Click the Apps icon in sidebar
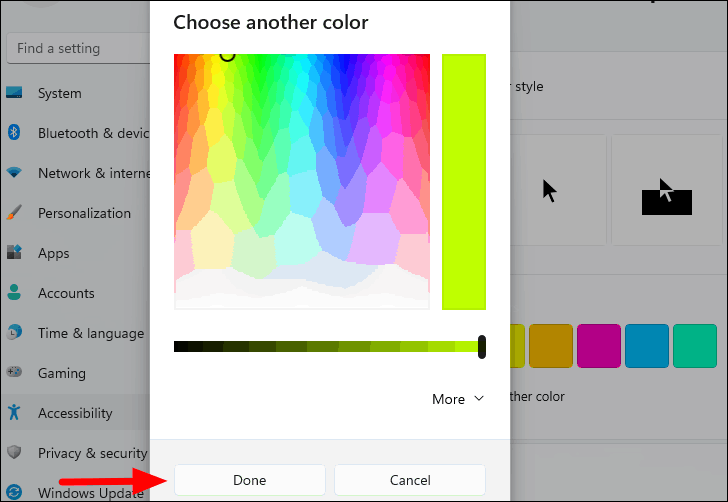 pyautogui.click(x=14, y=253)
